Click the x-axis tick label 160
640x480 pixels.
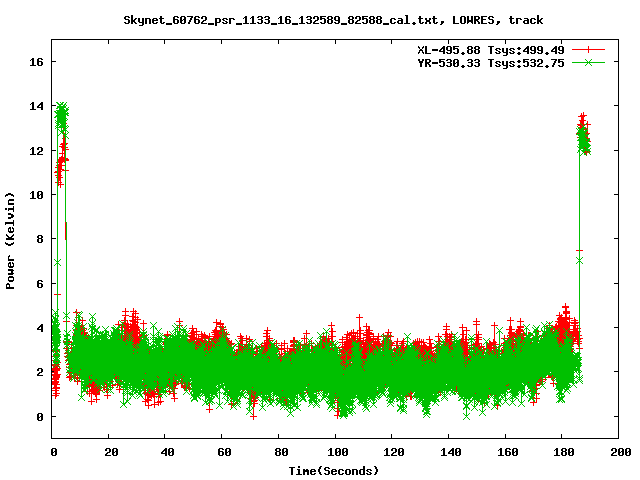click(508, 452)
